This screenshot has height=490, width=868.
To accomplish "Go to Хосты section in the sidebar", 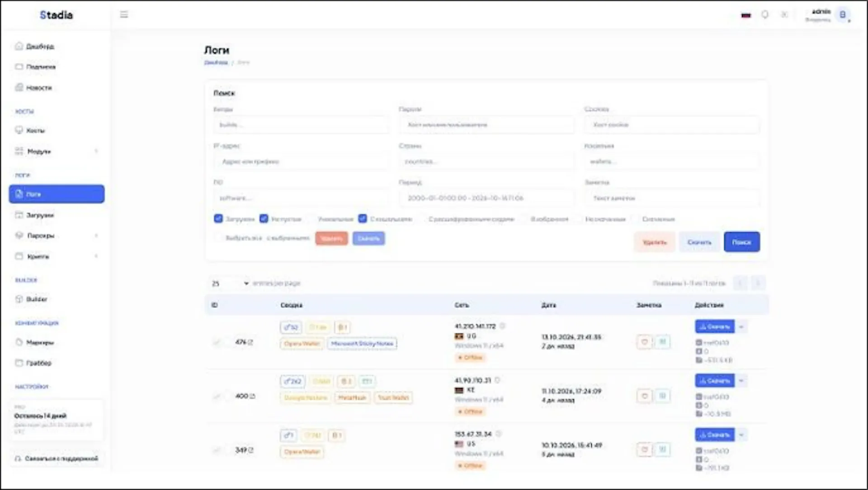I will pos(35,130).
